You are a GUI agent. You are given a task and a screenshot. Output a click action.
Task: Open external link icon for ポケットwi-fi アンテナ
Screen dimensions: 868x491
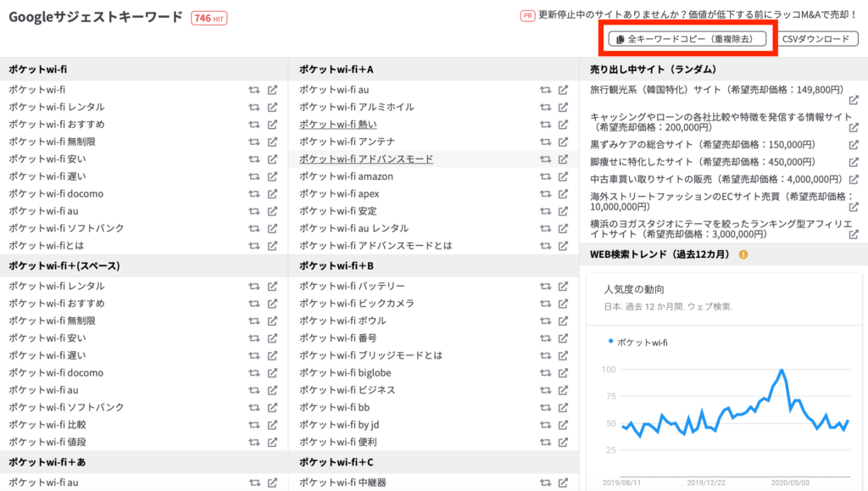[563, 142]
